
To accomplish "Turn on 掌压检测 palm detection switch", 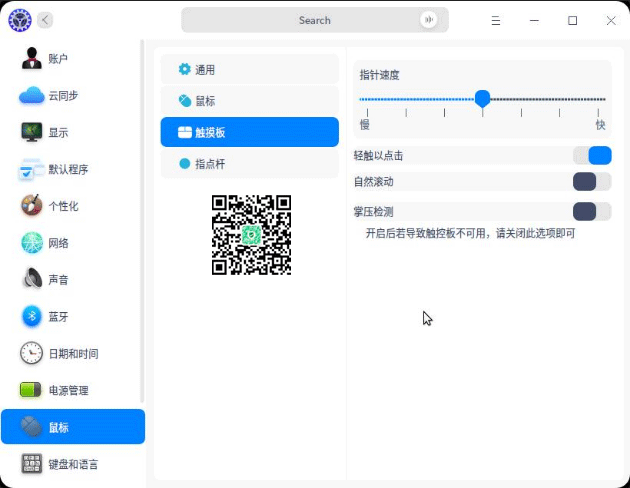I will click(592, 211).
